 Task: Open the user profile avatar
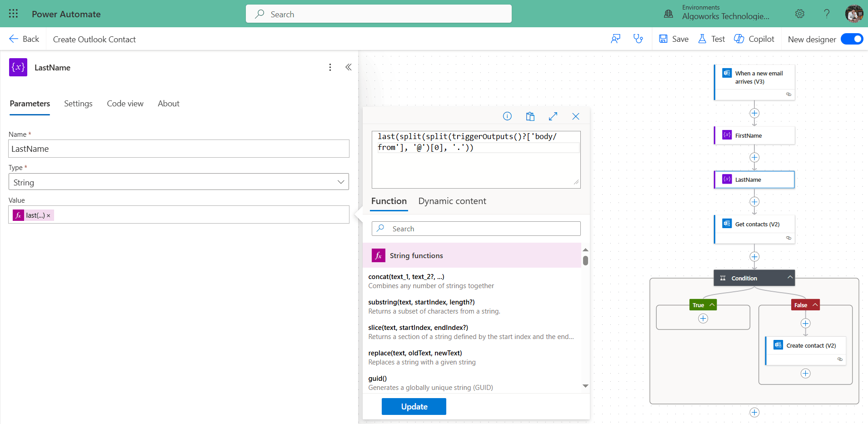tap(854, 14)
